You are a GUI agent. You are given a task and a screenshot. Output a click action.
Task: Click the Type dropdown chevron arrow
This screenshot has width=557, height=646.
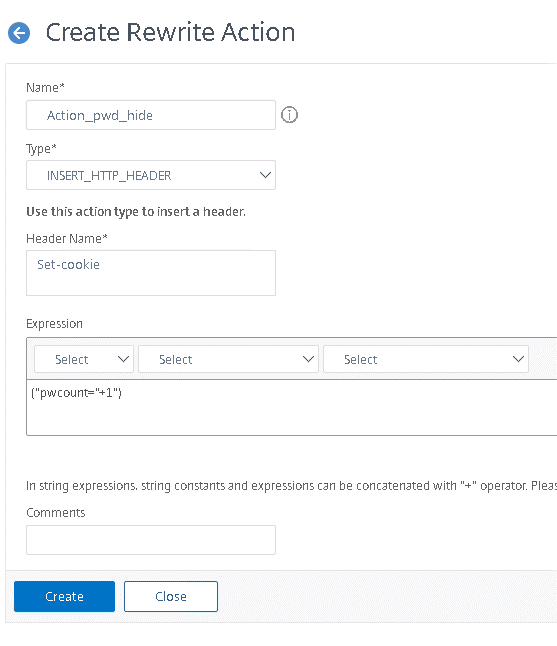pyautogui.click(x=265, y=175)
